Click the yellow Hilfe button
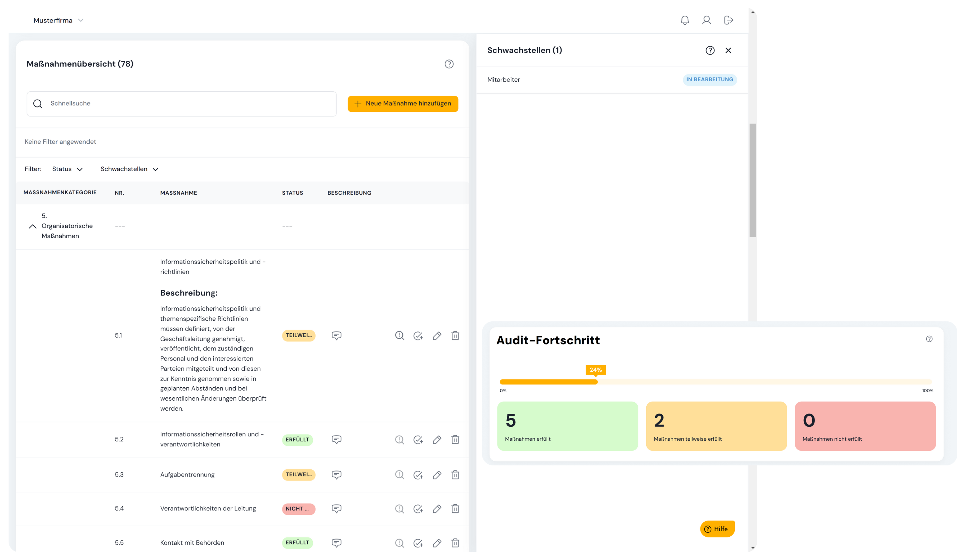The height and width of the screenshot is (560, 964). click(717, 529)
